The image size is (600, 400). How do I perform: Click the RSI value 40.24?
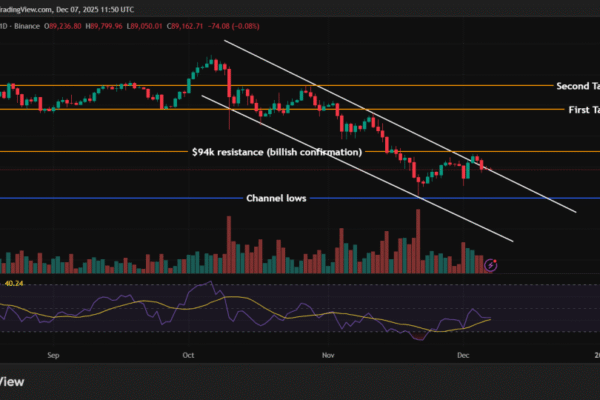coord(15,284)
